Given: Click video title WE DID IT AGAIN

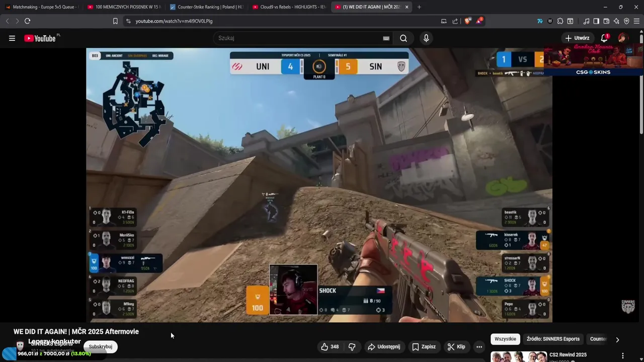Looking at the screenshot, I should (x=76, y=332).
